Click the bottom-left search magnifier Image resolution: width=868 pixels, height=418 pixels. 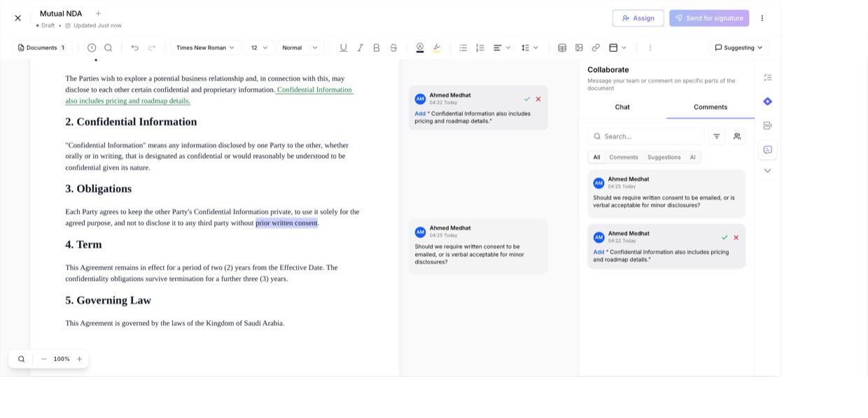(x=22, y=359)
